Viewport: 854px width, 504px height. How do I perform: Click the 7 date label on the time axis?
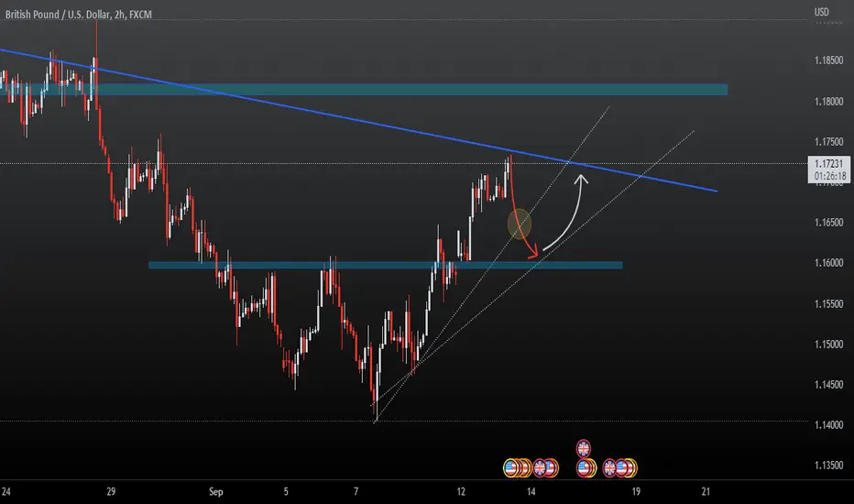coord(356,491)
